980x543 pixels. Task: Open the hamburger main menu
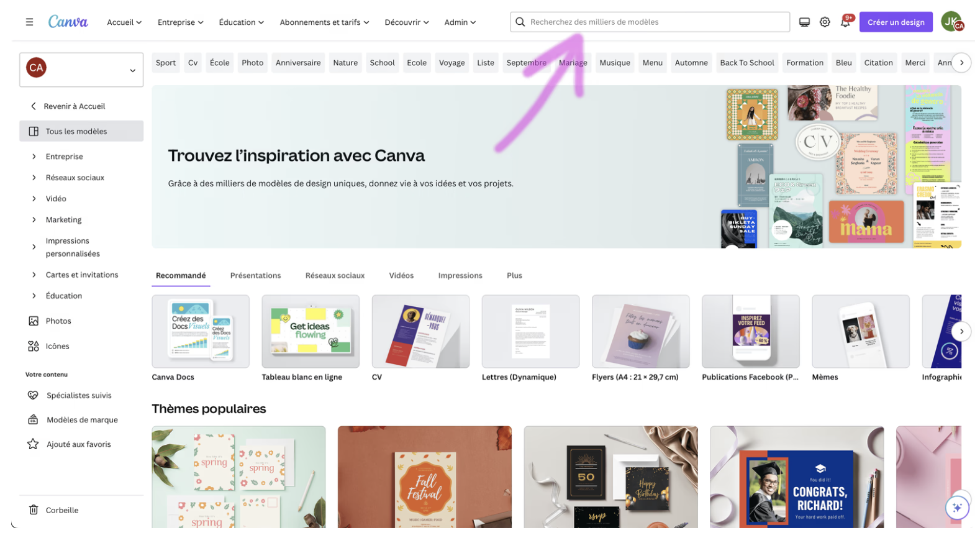[29, 22]
